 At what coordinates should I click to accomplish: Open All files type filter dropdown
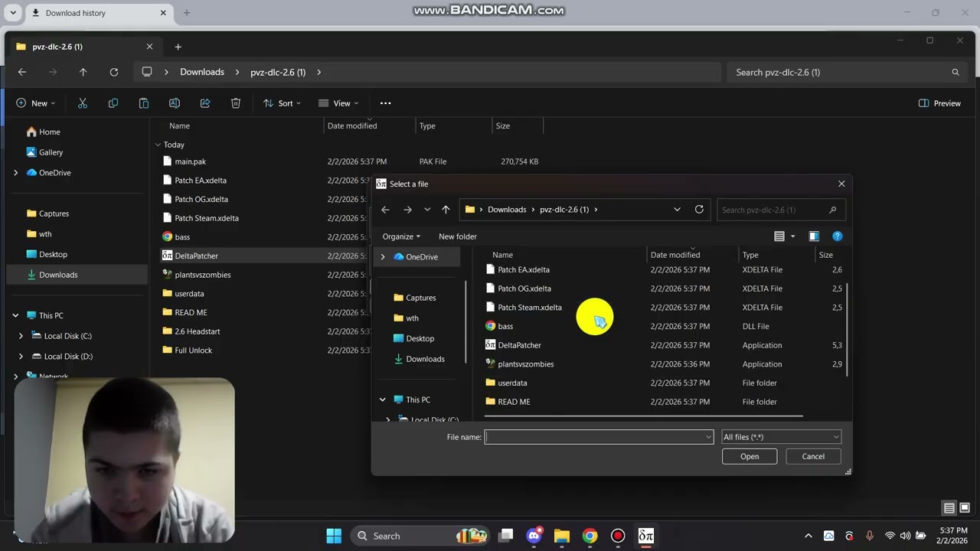[781, 437]
